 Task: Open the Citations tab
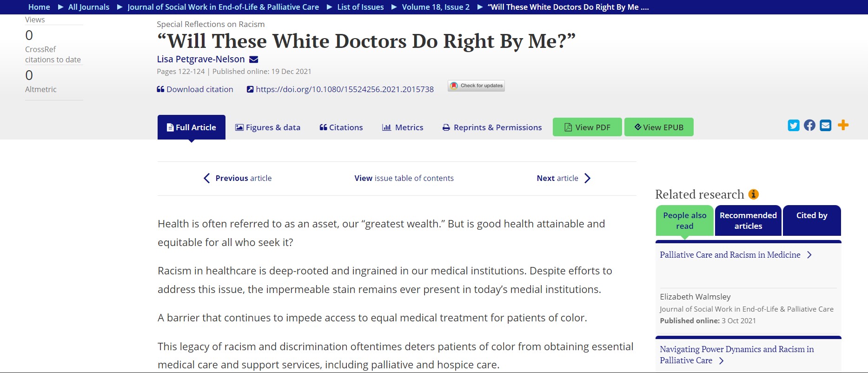341,127
